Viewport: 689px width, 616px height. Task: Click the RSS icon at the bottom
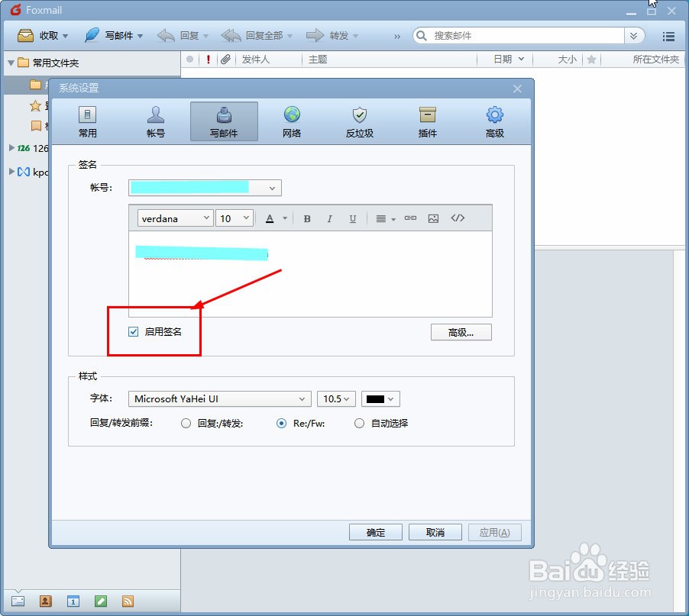[x=128, y=601]
